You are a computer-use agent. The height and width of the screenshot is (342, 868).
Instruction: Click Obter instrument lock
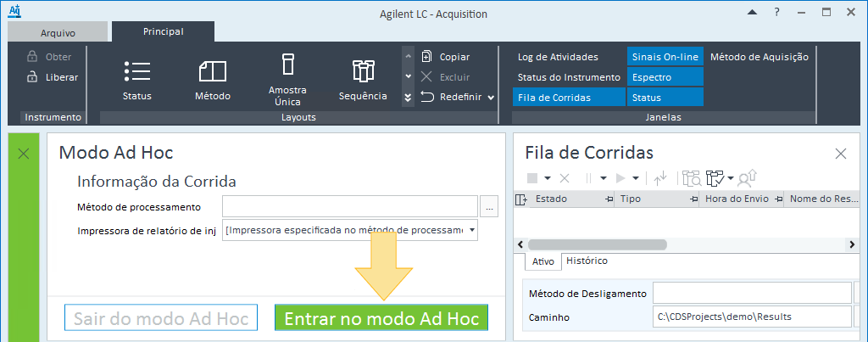point(49,57)
